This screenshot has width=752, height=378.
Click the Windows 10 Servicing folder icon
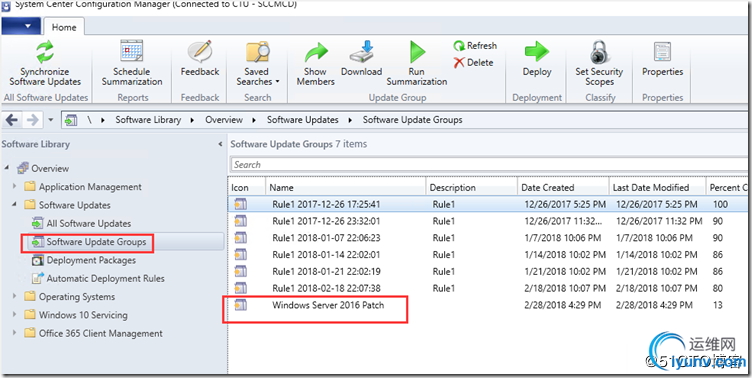[x=30, y=315]
